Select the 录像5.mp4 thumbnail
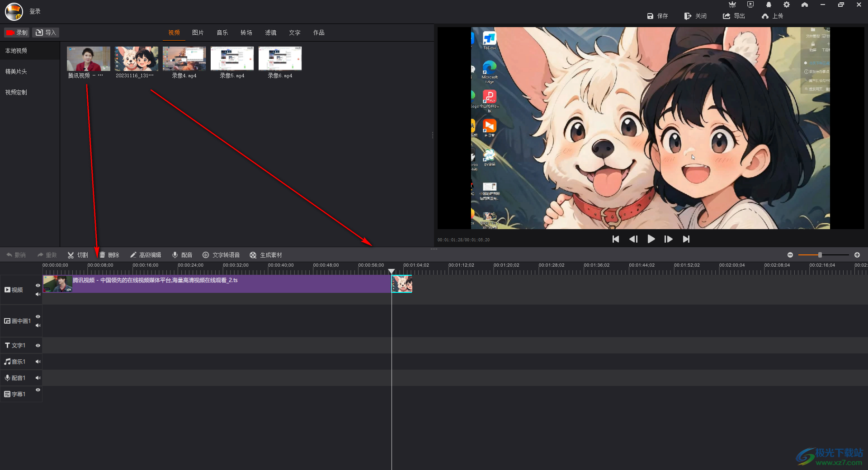This screenshot has width=868, height=470. tap(232, 59)
